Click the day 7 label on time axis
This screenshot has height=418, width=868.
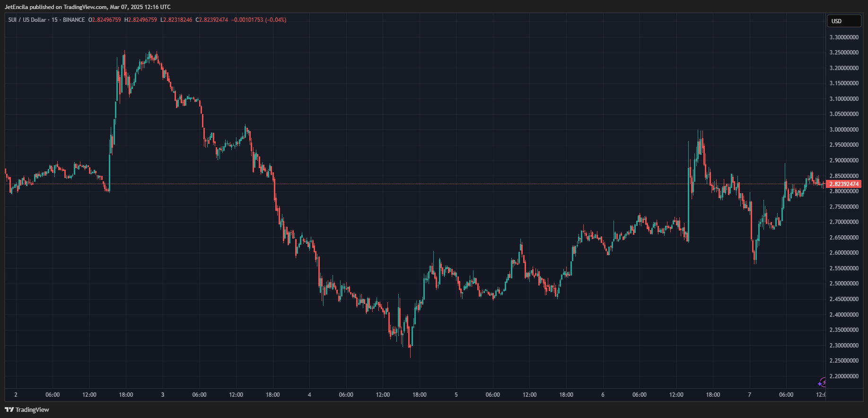coord(749,395)
